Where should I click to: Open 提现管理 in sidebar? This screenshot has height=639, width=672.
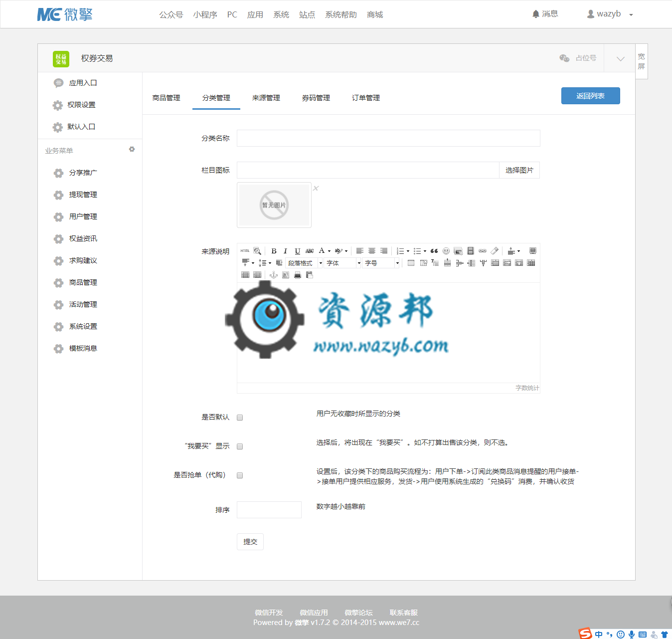pos(83,195)
